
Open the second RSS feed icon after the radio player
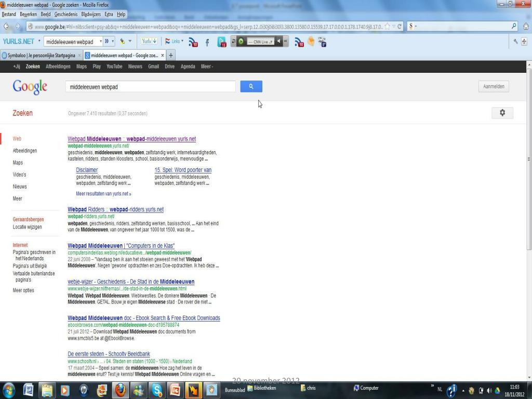click(x=299, y=42)
